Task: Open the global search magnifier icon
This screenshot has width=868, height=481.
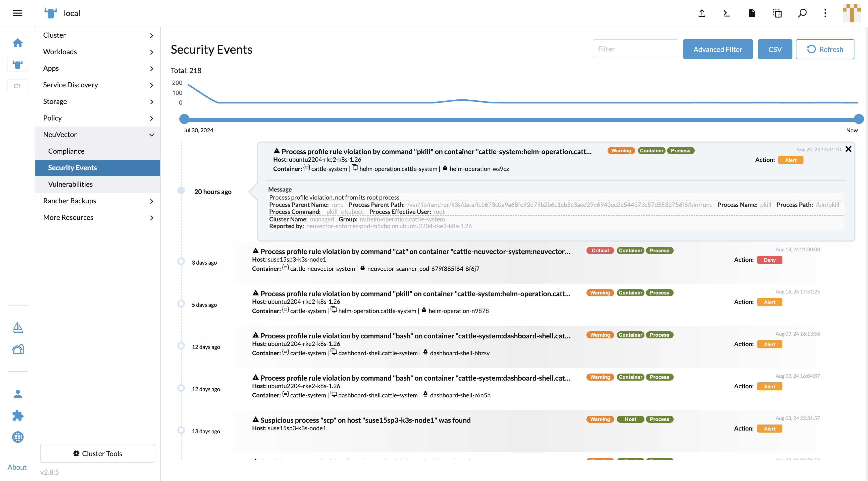Action: (802, 13)
